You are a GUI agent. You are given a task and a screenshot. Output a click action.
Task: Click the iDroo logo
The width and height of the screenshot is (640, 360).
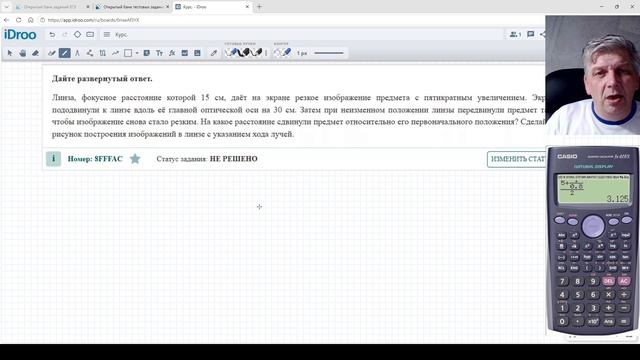point(20,35)
